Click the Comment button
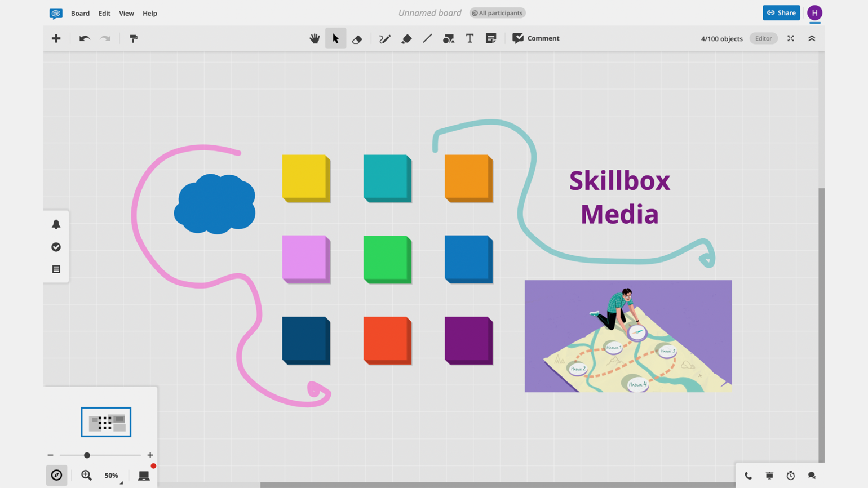The image size is (868, 488). click(x=535, y=38)
